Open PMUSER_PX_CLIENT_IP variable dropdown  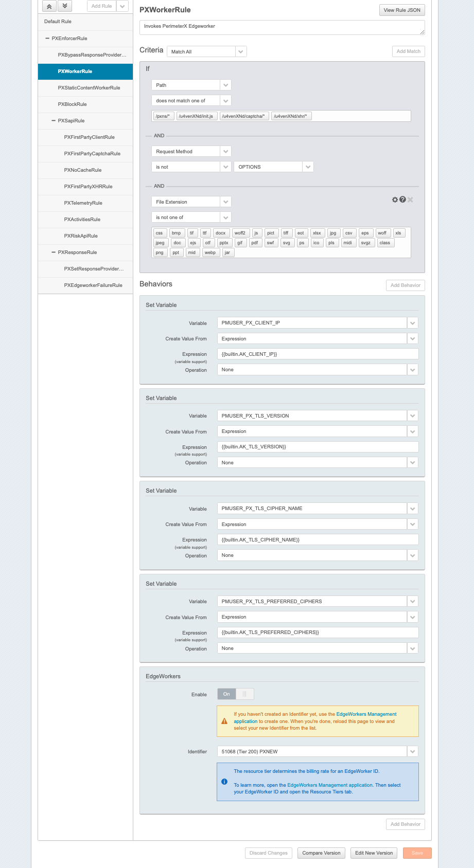click(x=413, y=323)
